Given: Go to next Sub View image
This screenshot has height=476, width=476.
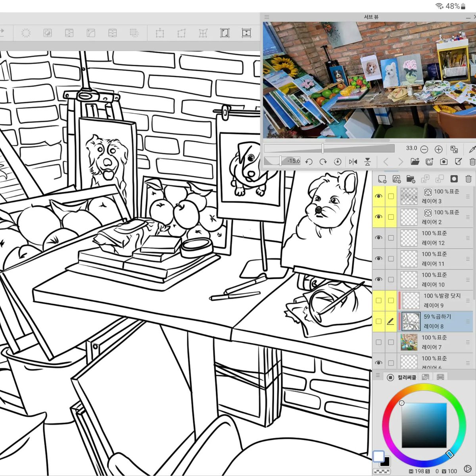Looking at the screenshot, I should 400,161.
